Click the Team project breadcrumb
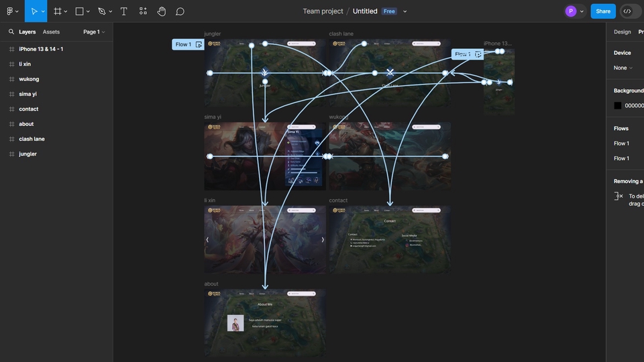Image resolution: width=644 pixels, height=362 pixels. pos(323,11)
